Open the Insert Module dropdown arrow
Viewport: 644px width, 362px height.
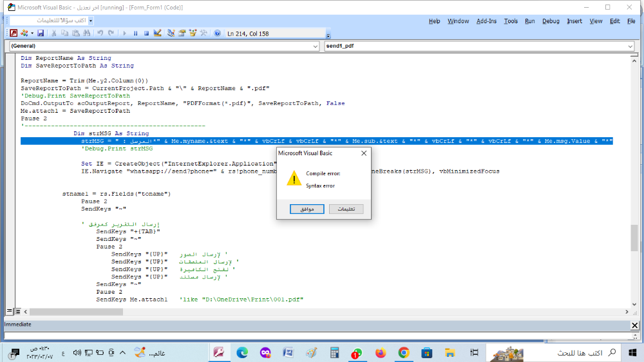32,33
